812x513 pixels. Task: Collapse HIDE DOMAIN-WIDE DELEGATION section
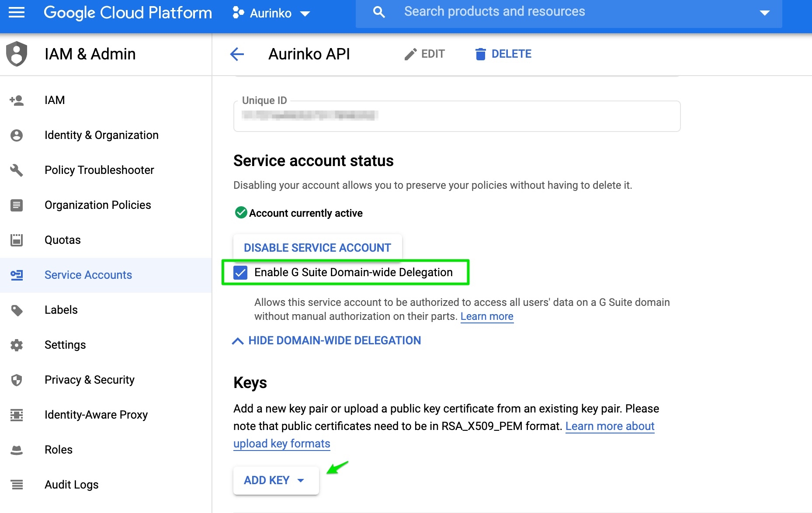coord(326,340)
